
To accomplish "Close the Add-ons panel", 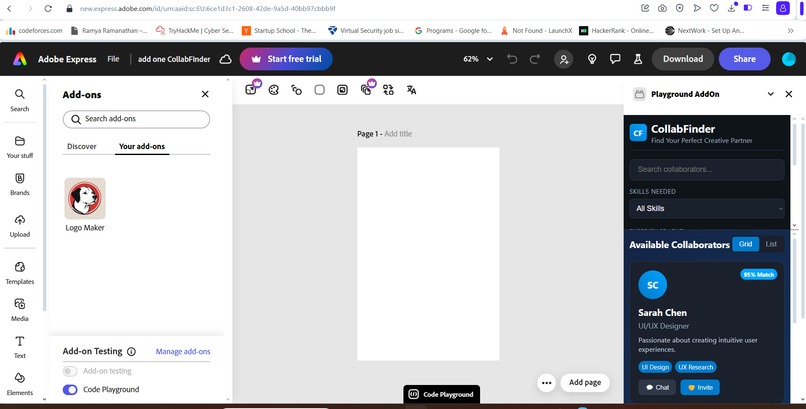I will [205, 94].
